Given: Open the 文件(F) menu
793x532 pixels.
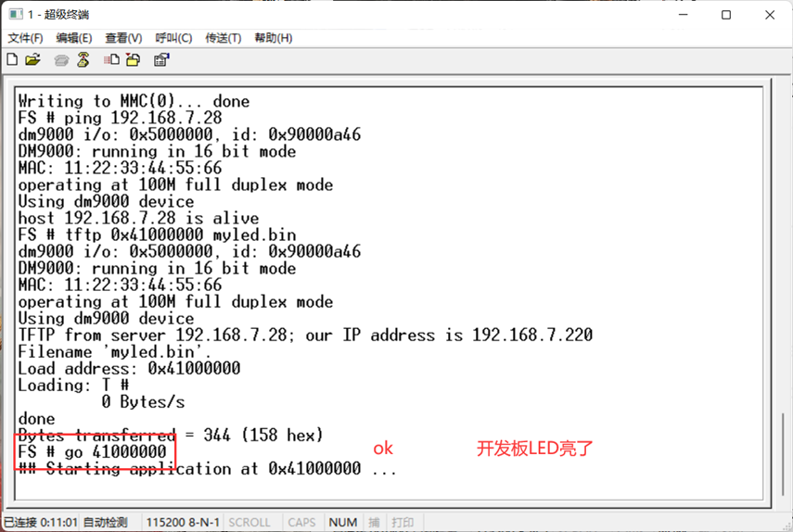Looking at the screenshot, I should 26,38.
